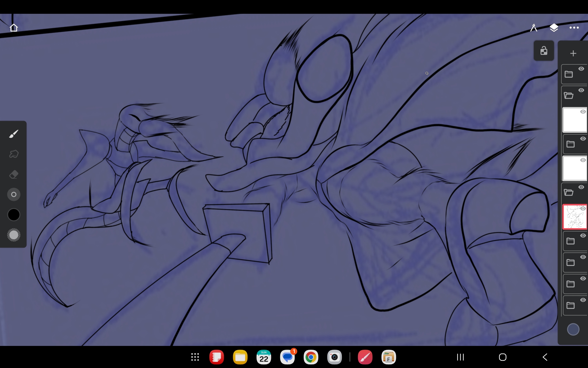Viewport: 588px width, 368px height.
Task: Go to the home gallery
Action: pyautogui.click(x=14, y=28)
